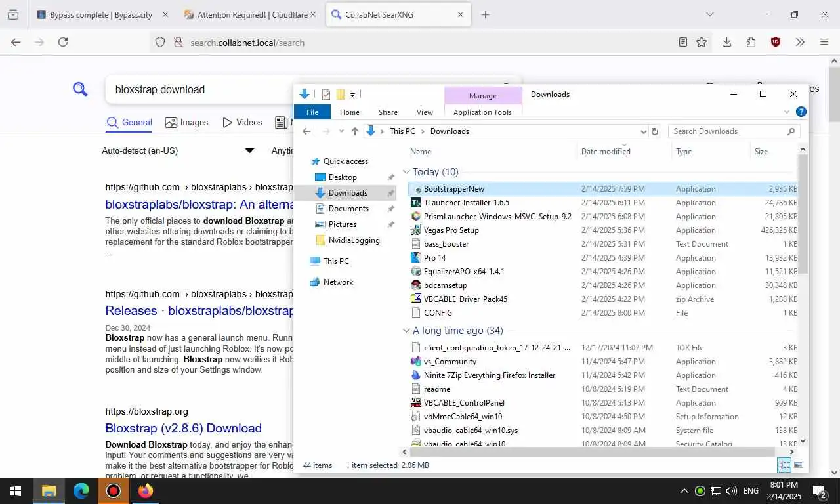
Task: Click the Explorer horizontal scrollbar
Action: 593,451
